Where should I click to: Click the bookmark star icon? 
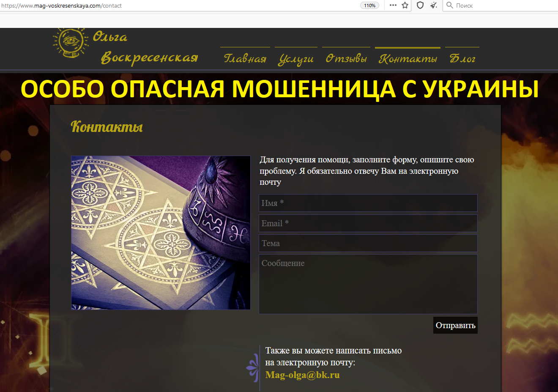coord(405,5)
